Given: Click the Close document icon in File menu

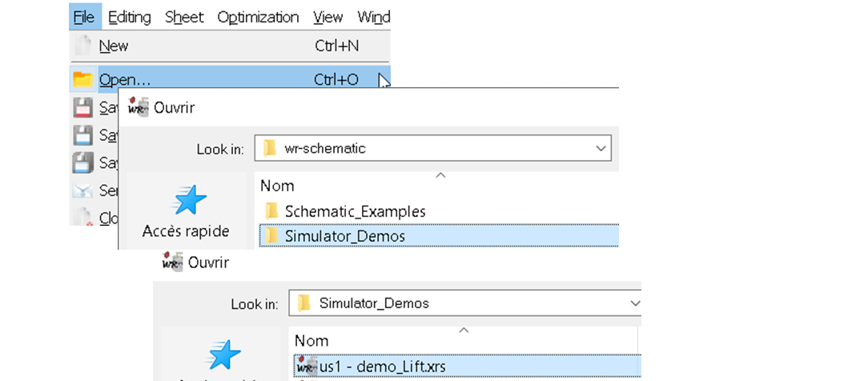Looking at the screenshot, I should point(83,216).
